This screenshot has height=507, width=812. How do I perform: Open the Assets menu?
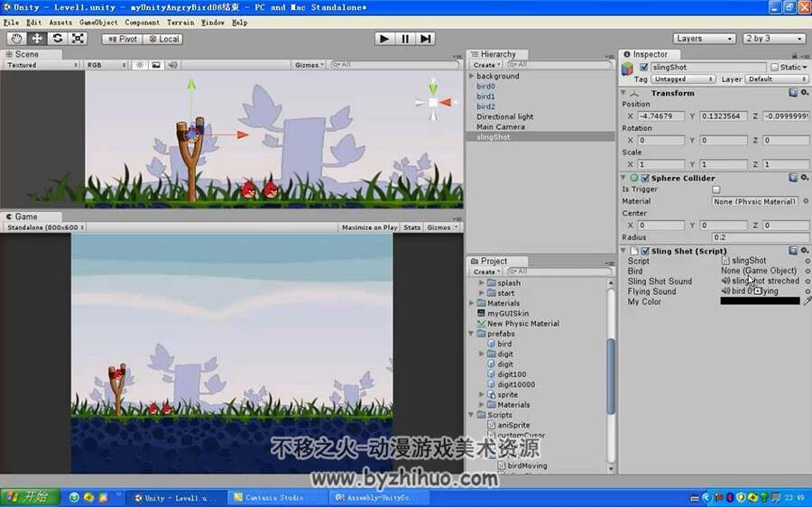pos(60,23)
